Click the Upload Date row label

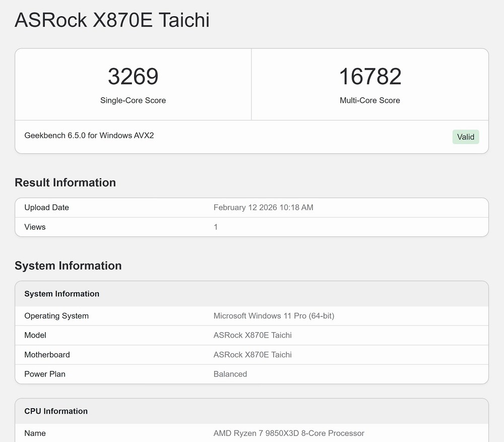[x=47, y=208]
